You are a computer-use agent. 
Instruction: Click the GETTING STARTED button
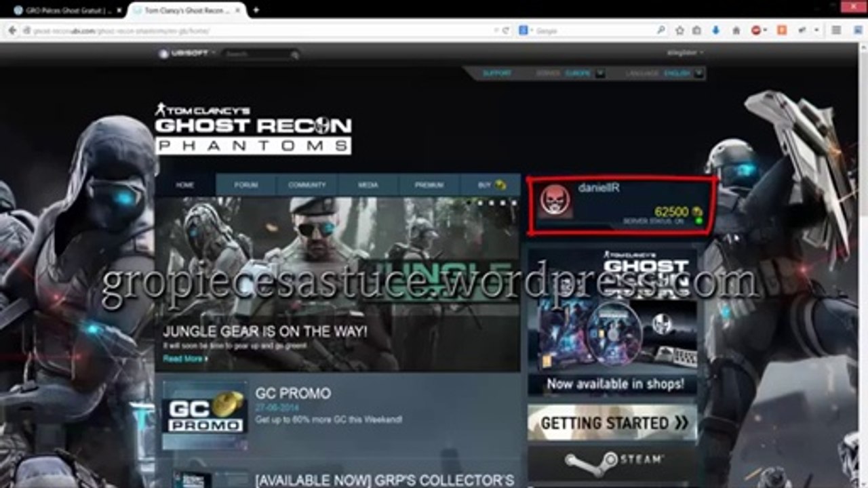tap(612, 423)
